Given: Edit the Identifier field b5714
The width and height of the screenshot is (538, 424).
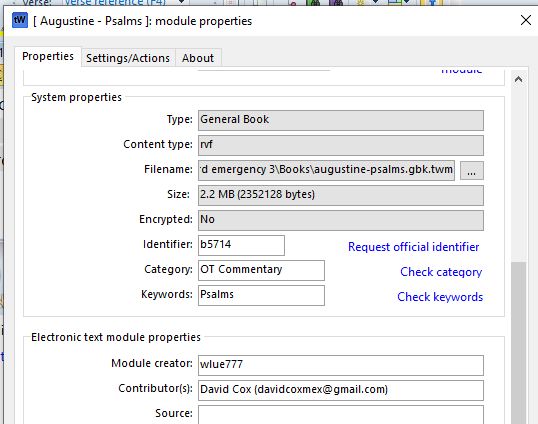Looking at the screenshot, I should (x=241, y=245).
